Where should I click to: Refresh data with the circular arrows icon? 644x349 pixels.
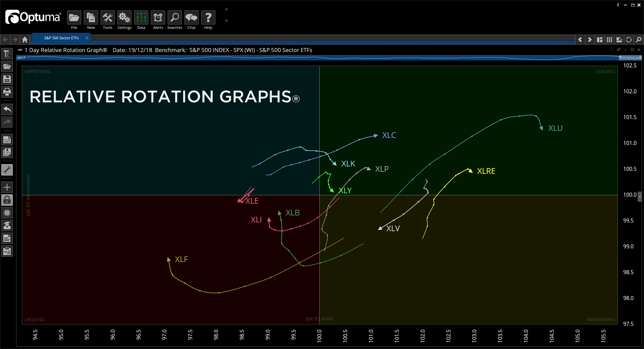coord(629,40)
